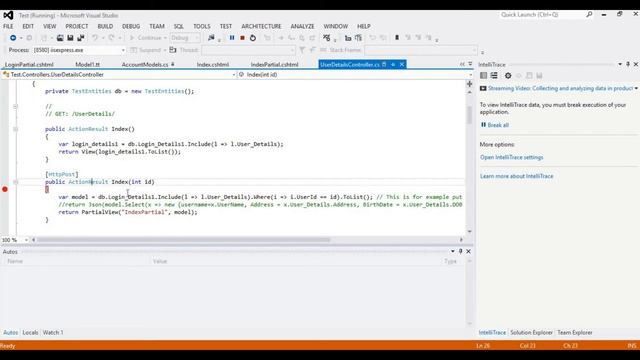Toggle auto-hide pin on IntelliTrace panel
Viewport: 640px width, 360px height.
[x=628, y=64]
